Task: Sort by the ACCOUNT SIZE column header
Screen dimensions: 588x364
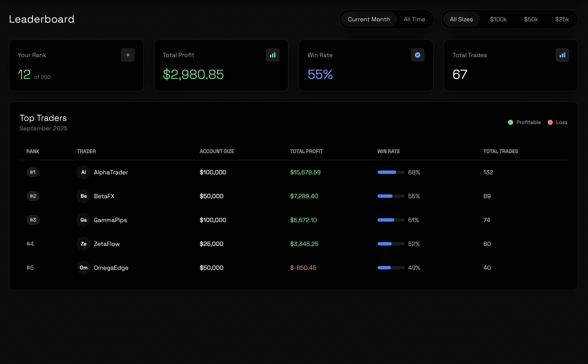Action: click(217, 151)
